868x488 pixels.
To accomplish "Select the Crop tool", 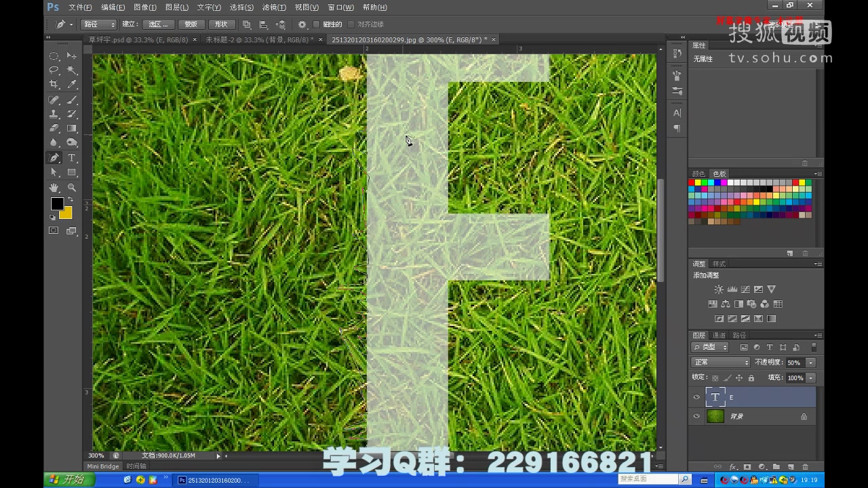I will pyautogui.click(x=54, y=84).
